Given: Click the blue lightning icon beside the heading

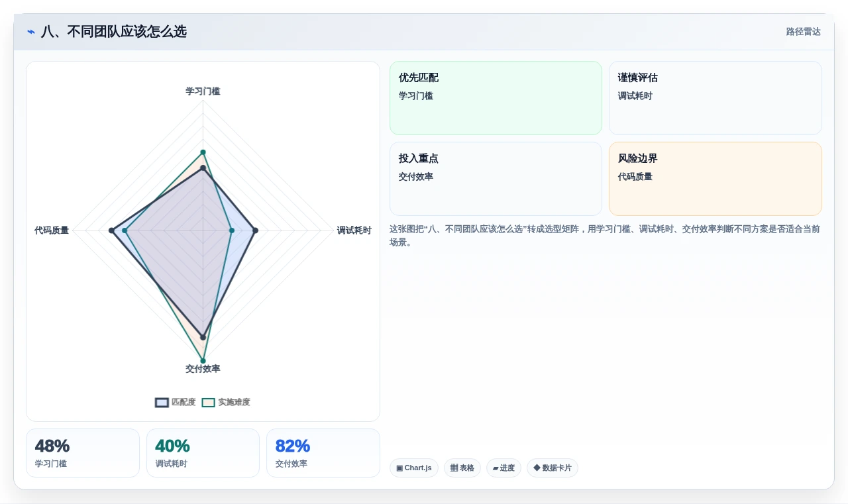Looking at the screenshot, I should pyautogui.click(x=31, y=32).
